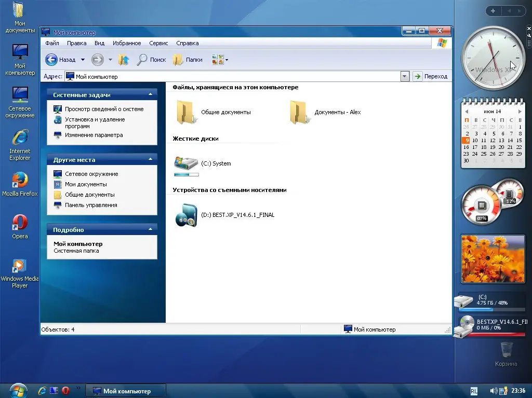This screenshot has width=532, height=398.
Task: Click the CPU meter gadget dial
Action: [x=481, y=205]
